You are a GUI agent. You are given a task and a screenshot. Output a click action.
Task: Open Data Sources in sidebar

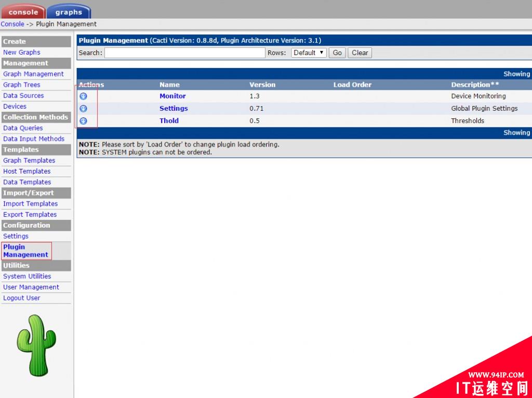click(x=23, y=96)
